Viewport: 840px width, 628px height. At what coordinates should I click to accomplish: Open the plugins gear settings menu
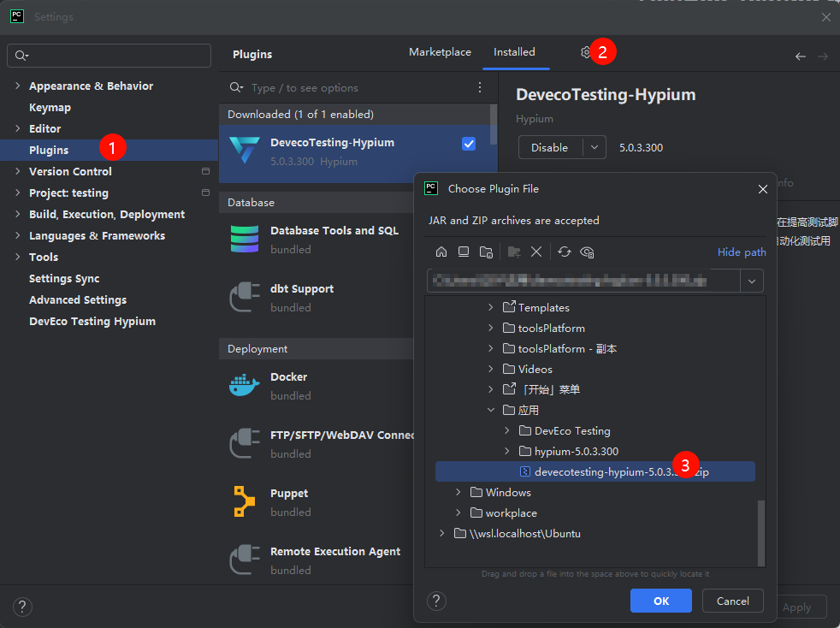[586, 52]
